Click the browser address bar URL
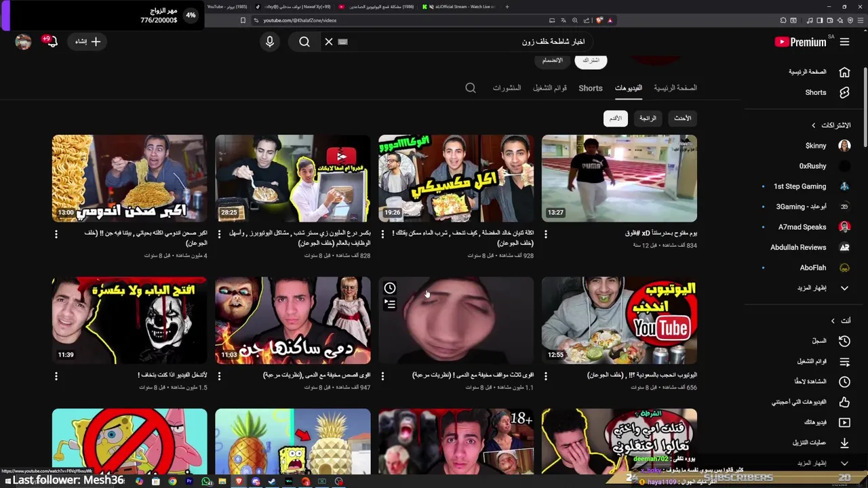This screenshot has width=868, height=488. [300, 20]
